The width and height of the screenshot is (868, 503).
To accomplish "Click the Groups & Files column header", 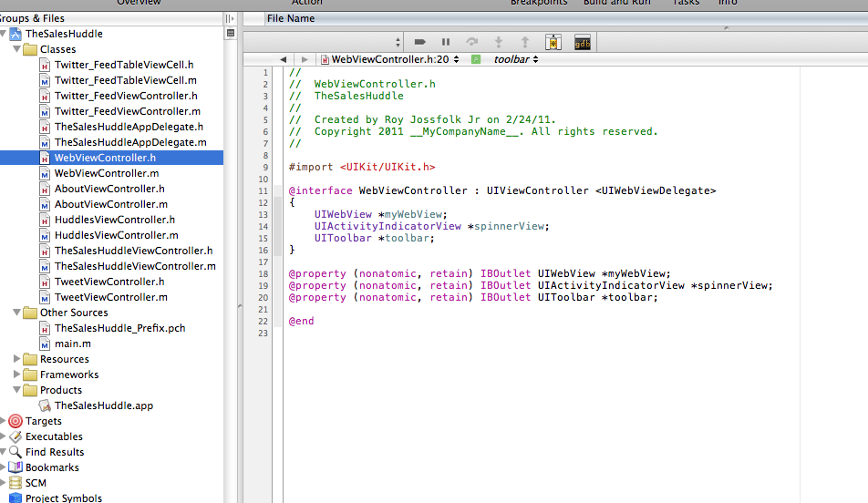I will point(32,18).
